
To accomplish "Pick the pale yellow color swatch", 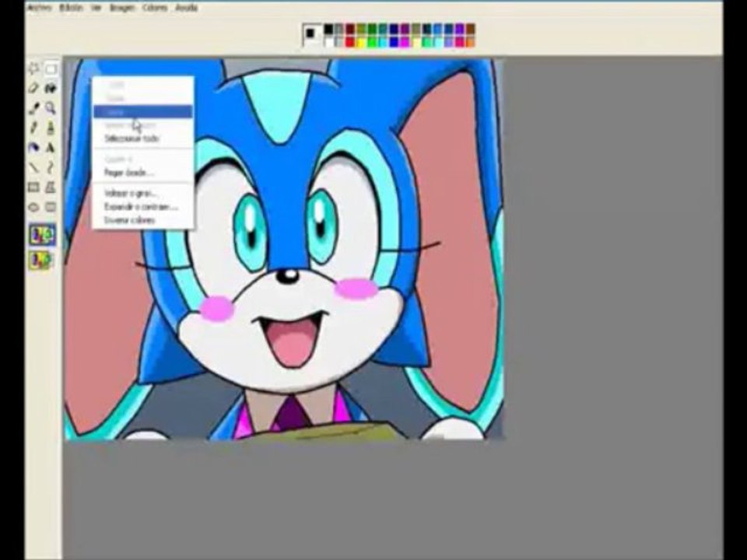I will click(x=416, y=41).
